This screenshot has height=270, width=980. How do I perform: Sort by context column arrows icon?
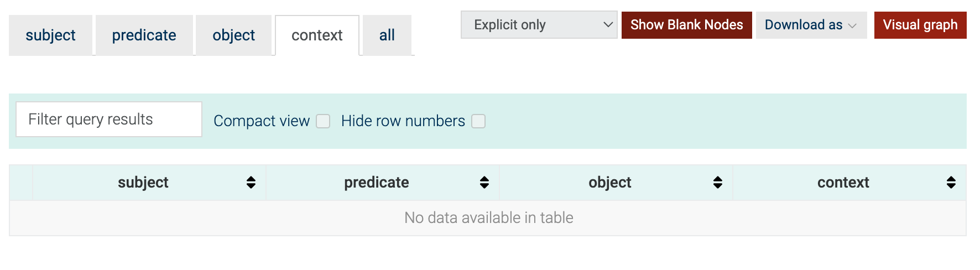951,183
